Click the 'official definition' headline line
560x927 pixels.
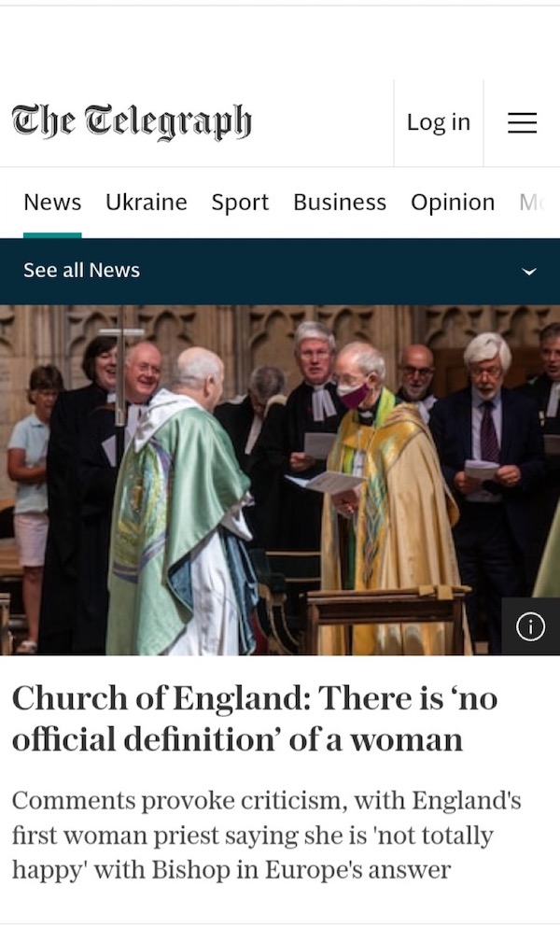pyautogui.click(x=237, y=740)
